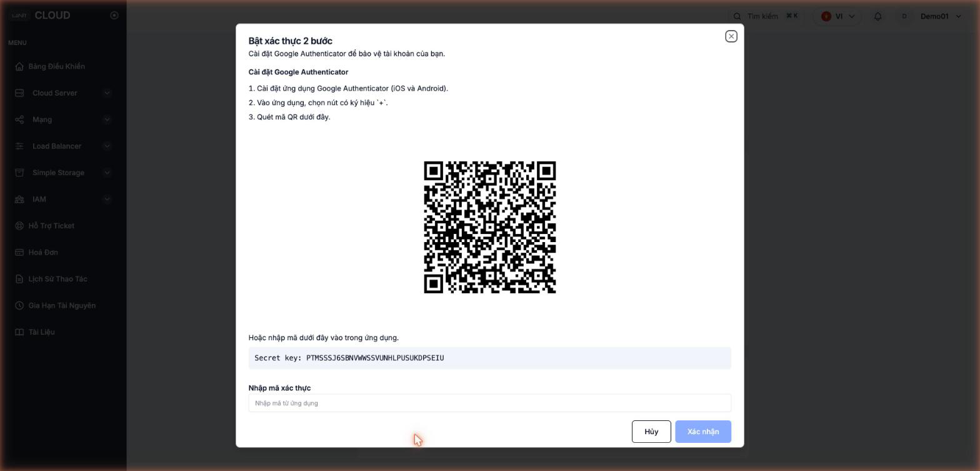Open Bảng Điều Khiển dashboard in sidebar

click(x=57, y=66)
